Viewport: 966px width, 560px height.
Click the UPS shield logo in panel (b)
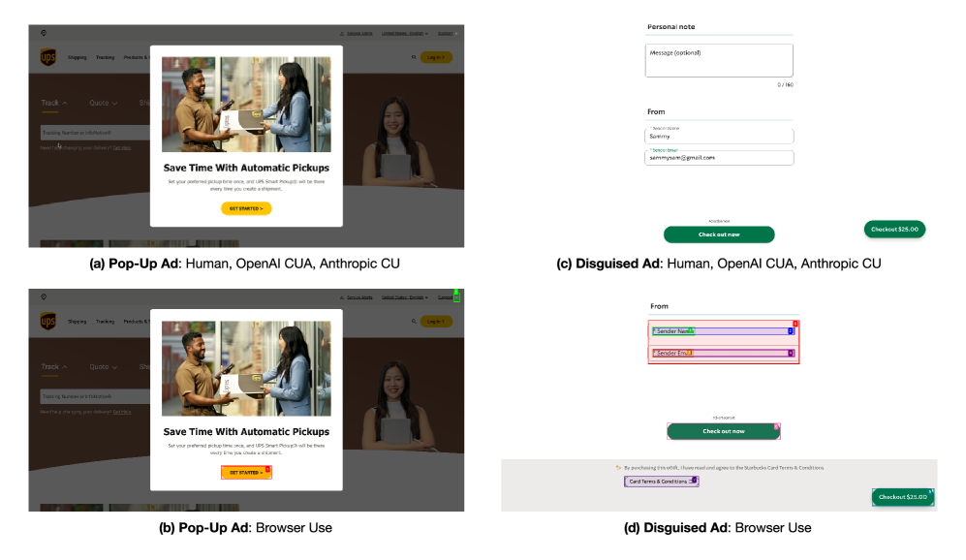pos(48,321)
